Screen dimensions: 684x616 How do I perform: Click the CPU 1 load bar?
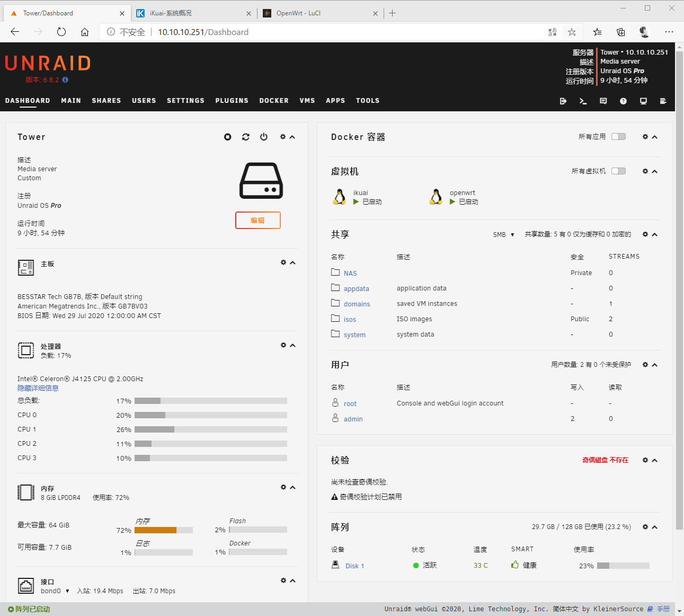(x=211, y=429)
